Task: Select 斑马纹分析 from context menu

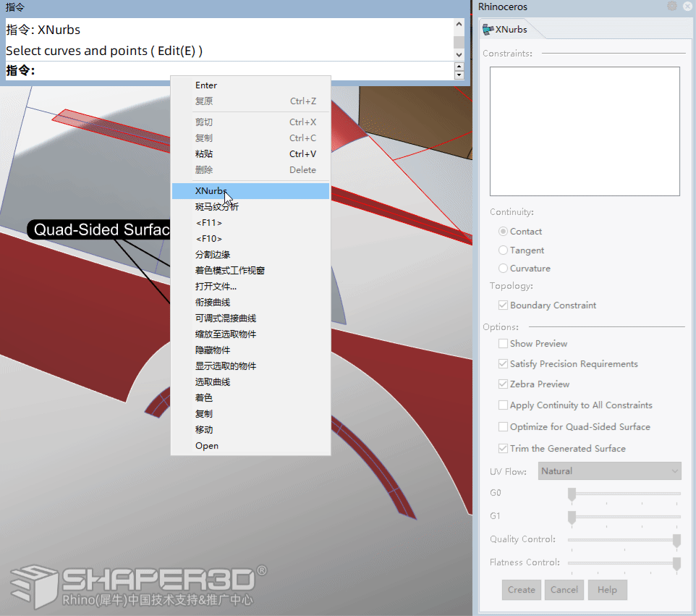Action: coord(251,207)
